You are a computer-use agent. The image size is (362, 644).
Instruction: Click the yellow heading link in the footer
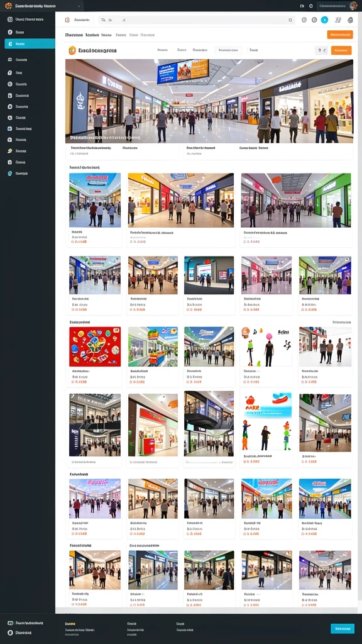pyautogui.click(x=70, y=623)
